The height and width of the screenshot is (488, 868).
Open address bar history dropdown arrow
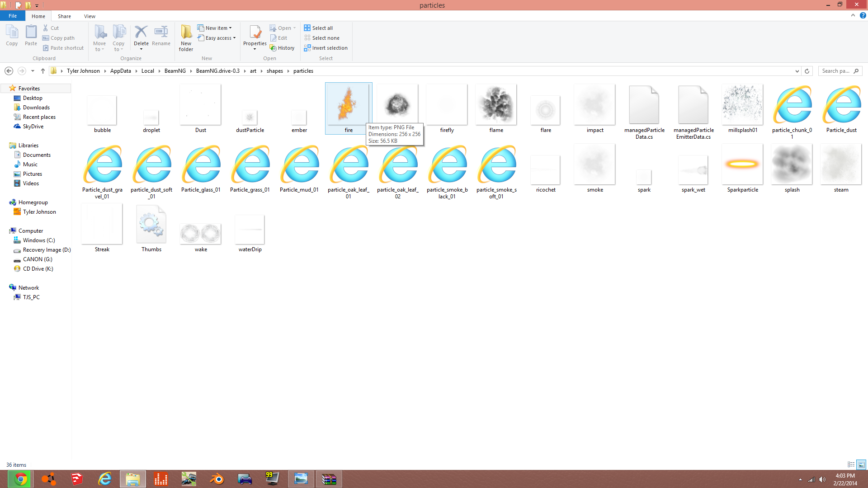tap(797, 71)
